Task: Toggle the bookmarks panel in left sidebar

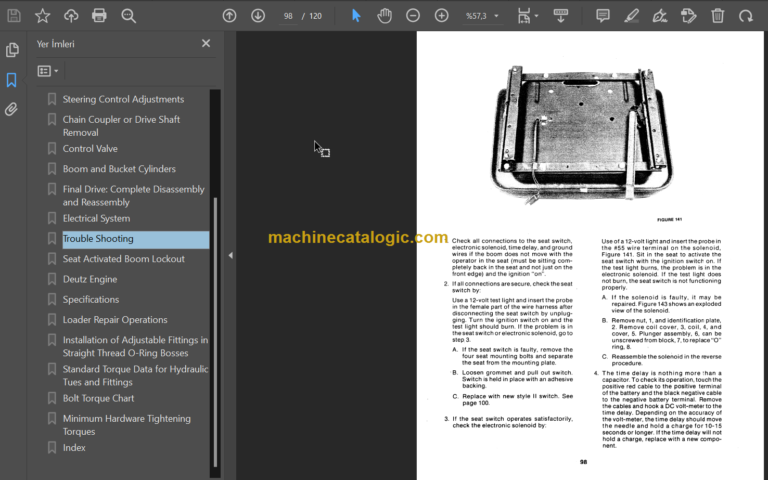Action: [x=12, y=80]
